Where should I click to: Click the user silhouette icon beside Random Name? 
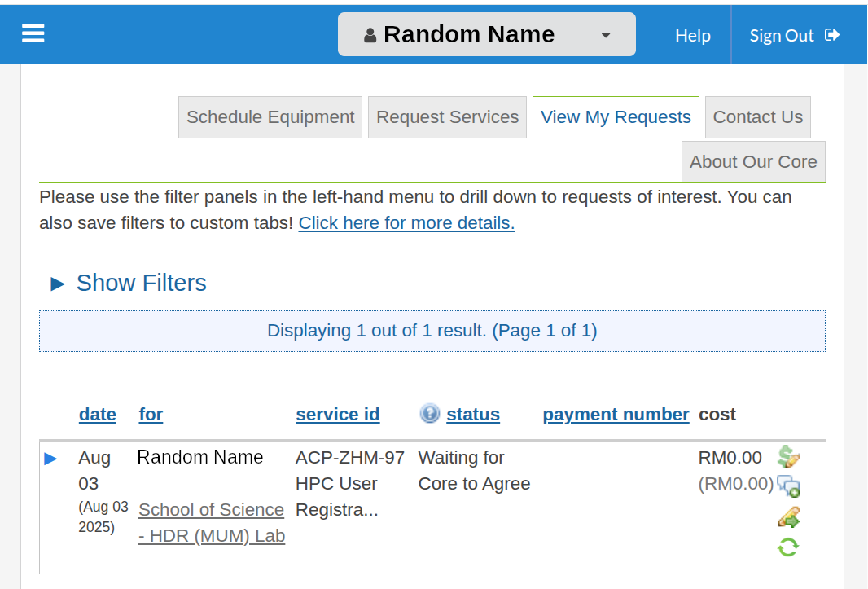[x=370, y=35]
